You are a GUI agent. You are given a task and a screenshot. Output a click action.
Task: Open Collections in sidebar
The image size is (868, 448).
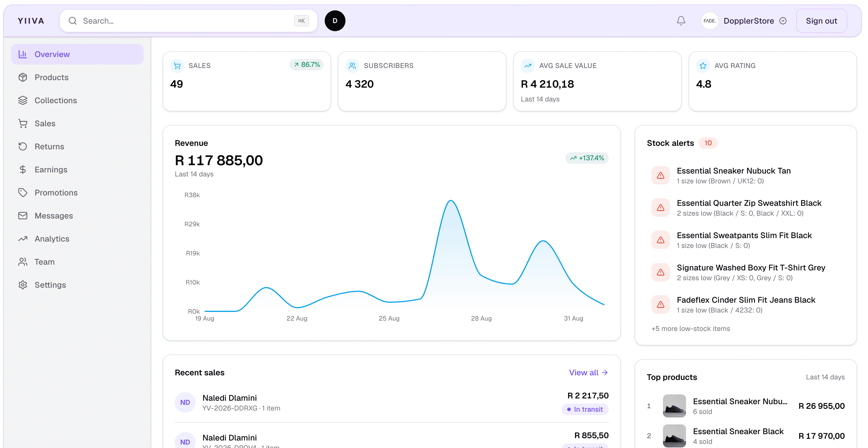click(x=77, y=100)
